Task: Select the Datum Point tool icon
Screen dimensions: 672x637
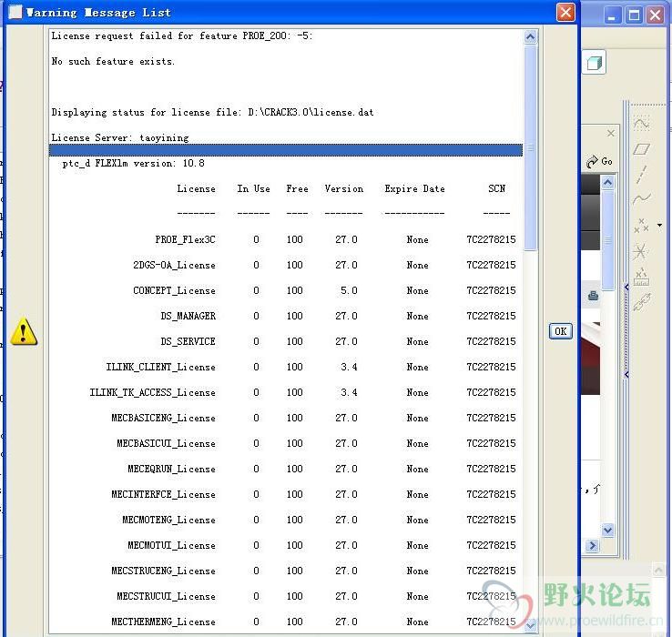Action: 642,225
